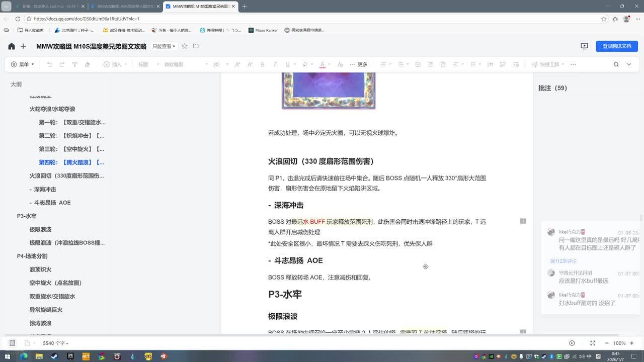Click the move-to-folder icon beside the star

[x=196, y=46]
